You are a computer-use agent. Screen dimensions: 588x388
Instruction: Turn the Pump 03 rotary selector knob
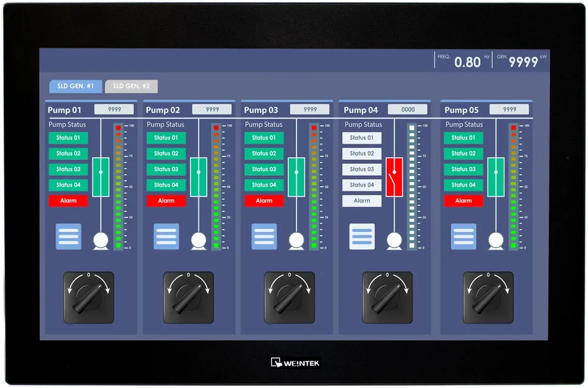(x=289, y=298)
